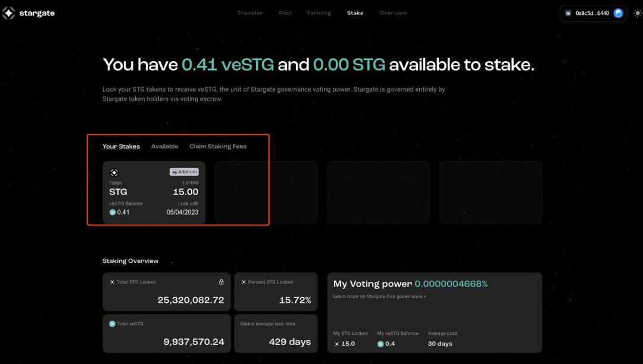Open the connected wallet 0x8c5d...6440 menu
643x364 pixels.
point(592,13)
